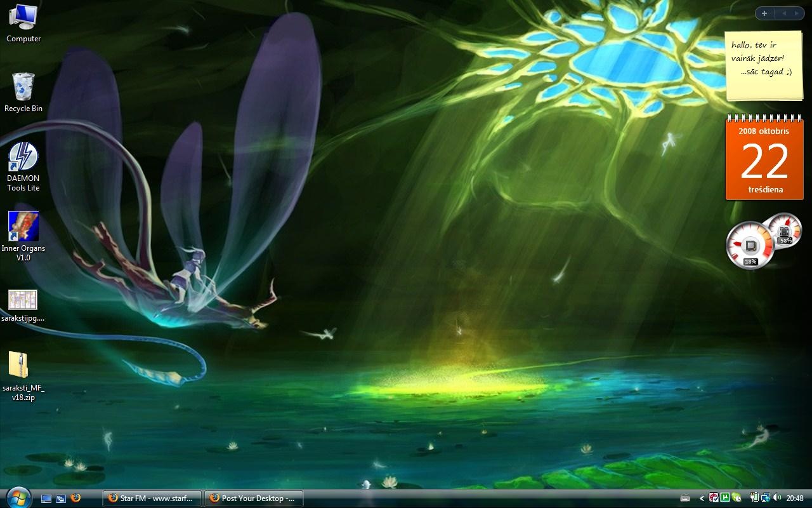Add a gadget with sidebar plus button

tap(764, 13)
